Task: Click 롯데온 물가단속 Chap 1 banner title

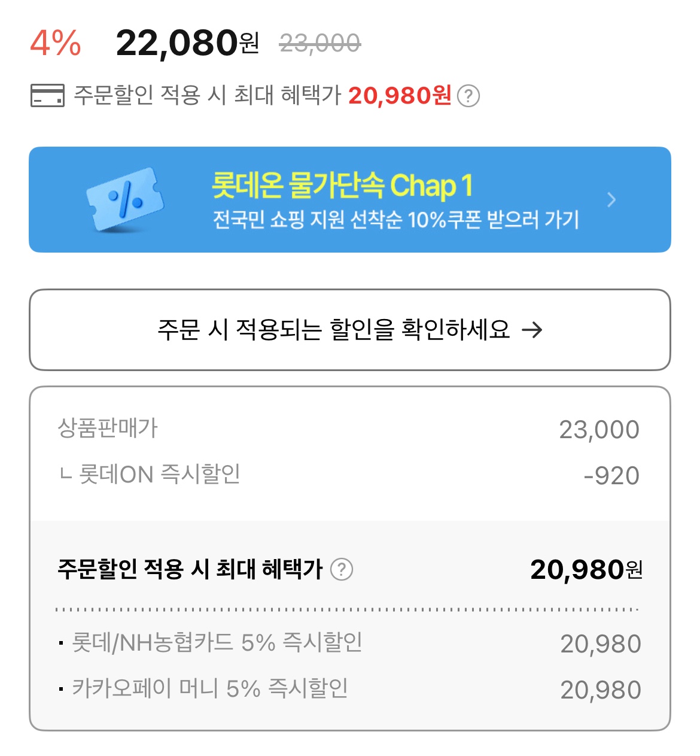Action: (x=342, y=185)
